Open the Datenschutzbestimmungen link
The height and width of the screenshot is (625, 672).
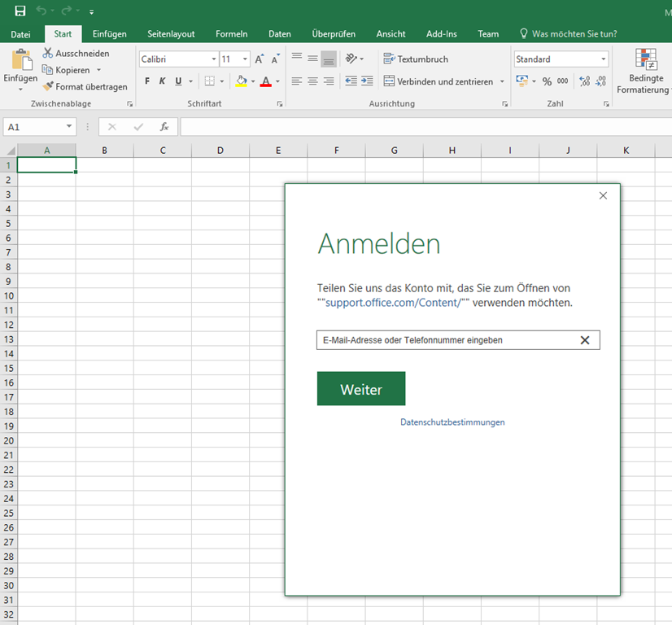[452, 422]
